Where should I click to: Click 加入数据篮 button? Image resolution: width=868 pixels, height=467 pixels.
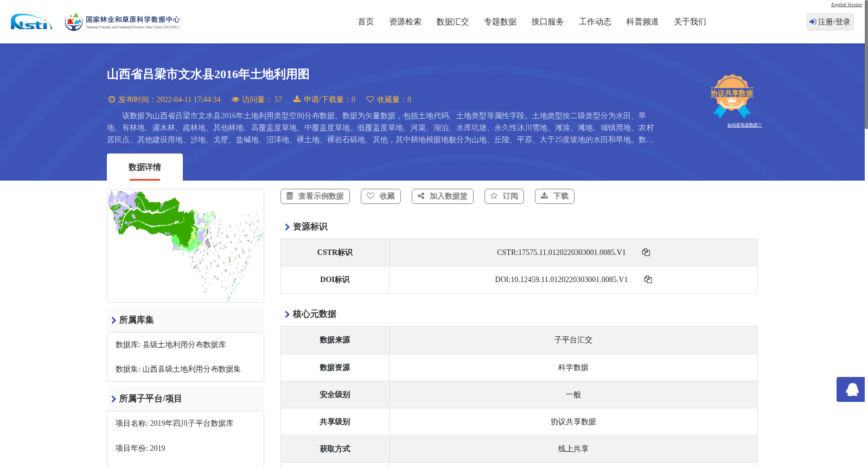[443, 196]
